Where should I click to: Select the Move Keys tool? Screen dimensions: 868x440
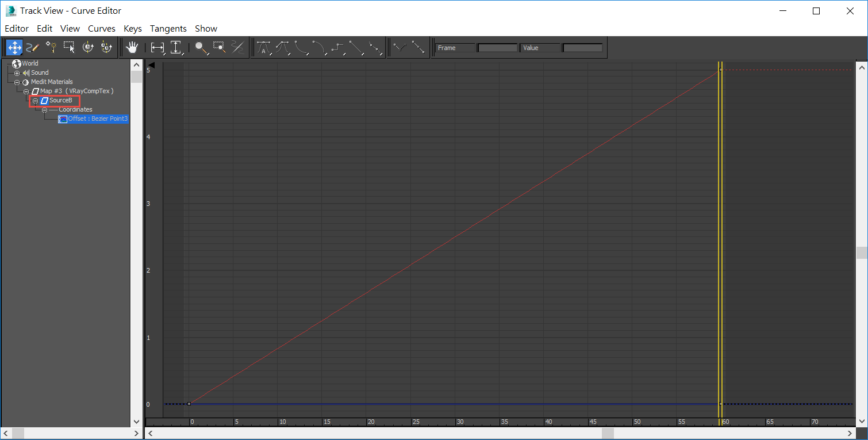[14, 48]
